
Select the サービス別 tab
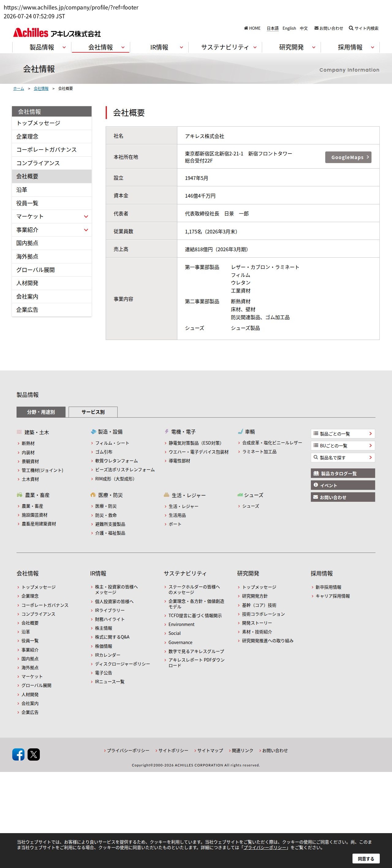click(93, 412)
